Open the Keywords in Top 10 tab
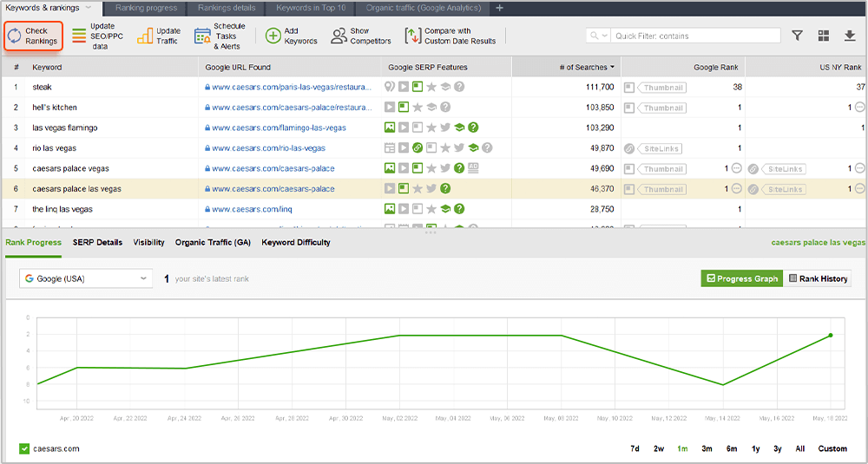This screenshot has width=868, height=464. pyautogui.click(x=311, y=8)
